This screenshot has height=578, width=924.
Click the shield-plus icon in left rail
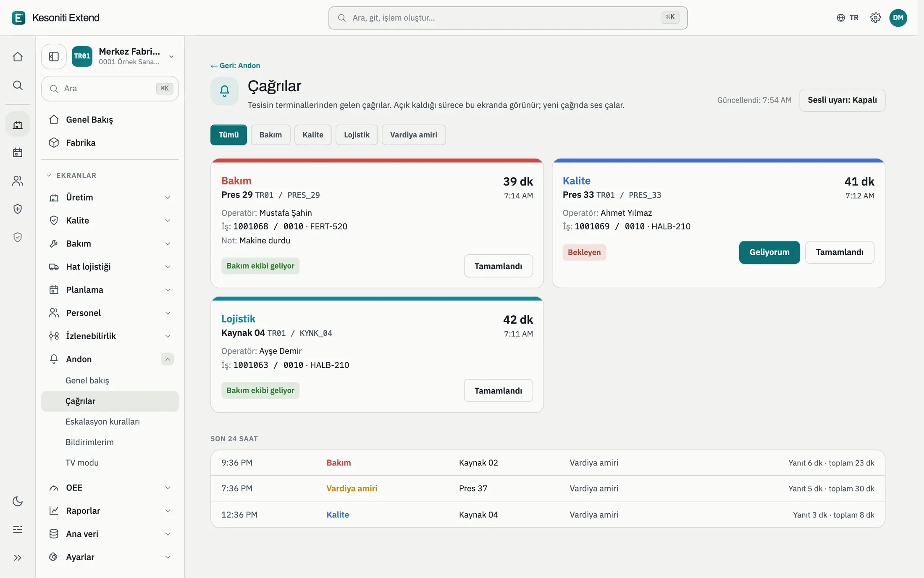coord(18,209)
